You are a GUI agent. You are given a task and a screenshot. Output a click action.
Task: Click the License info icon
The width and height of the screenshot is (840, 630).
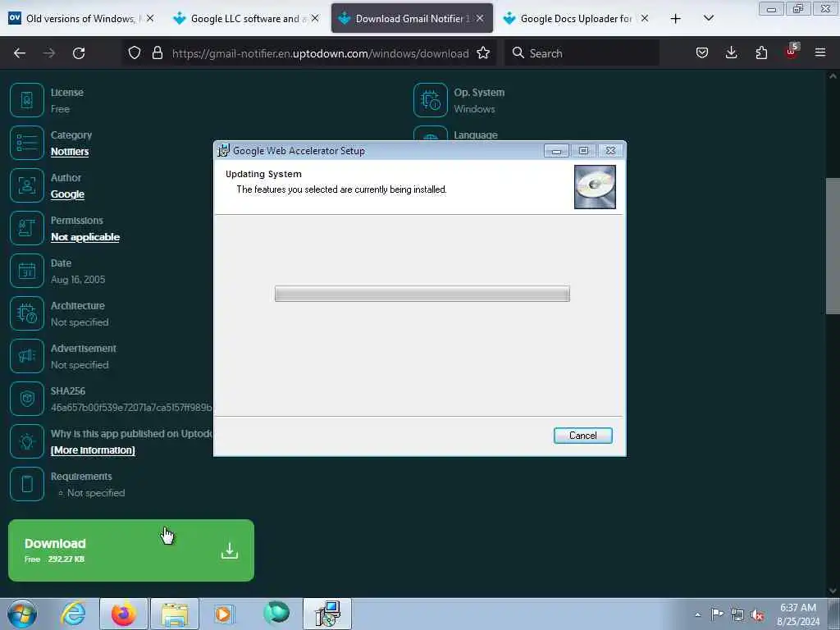point(27,100)
